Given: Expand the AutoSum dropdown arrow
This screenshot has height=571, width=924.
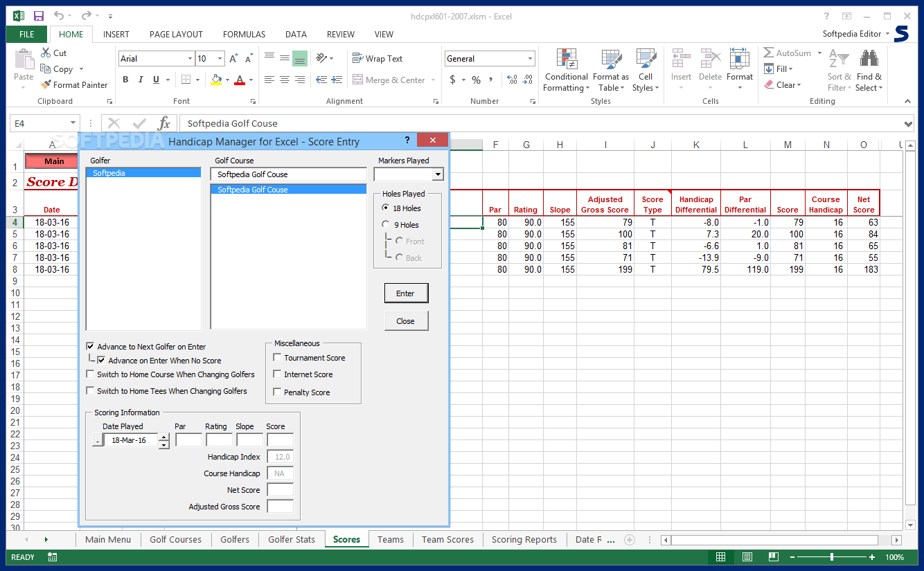Looking at the screenshot, I should tap(819, 53).
